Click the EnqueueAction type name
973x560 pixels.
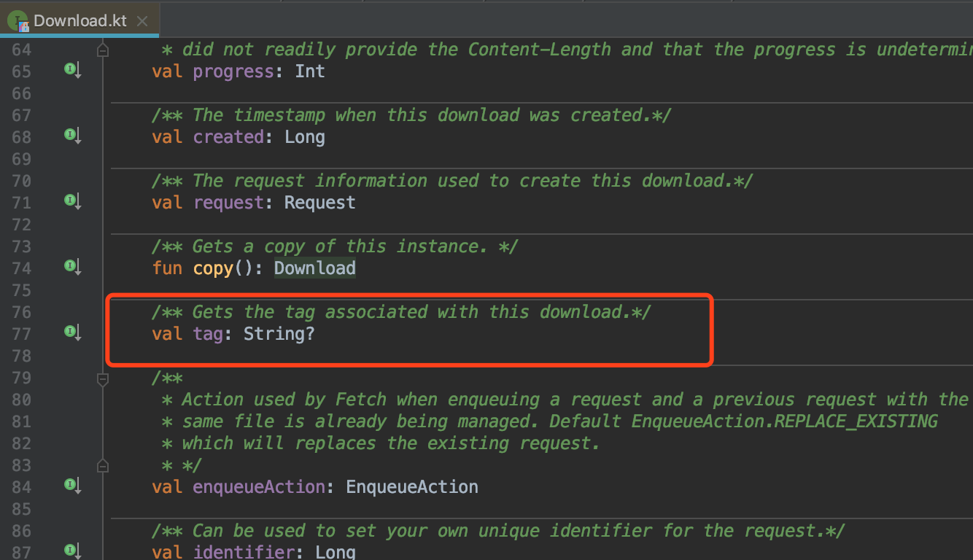click(411, 486)
